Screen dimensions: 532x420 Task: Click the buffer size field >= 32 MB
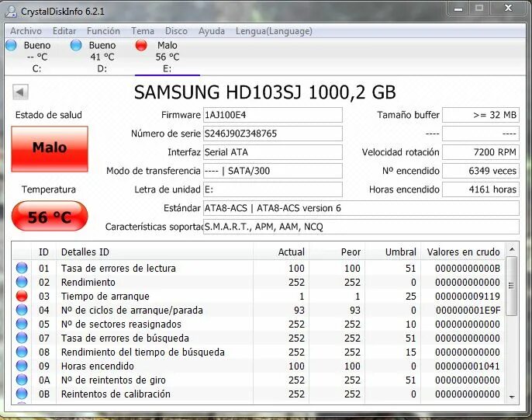[481, 115]
